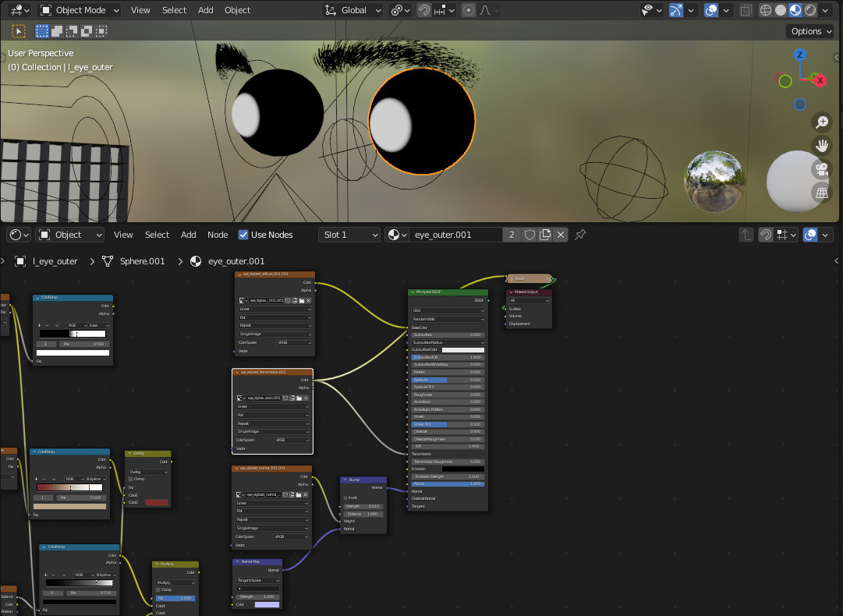The height and width of the screenshot is (616, 843).
Task: Toggle proportional editing in viewport header
Action: (x=469, y=10)
